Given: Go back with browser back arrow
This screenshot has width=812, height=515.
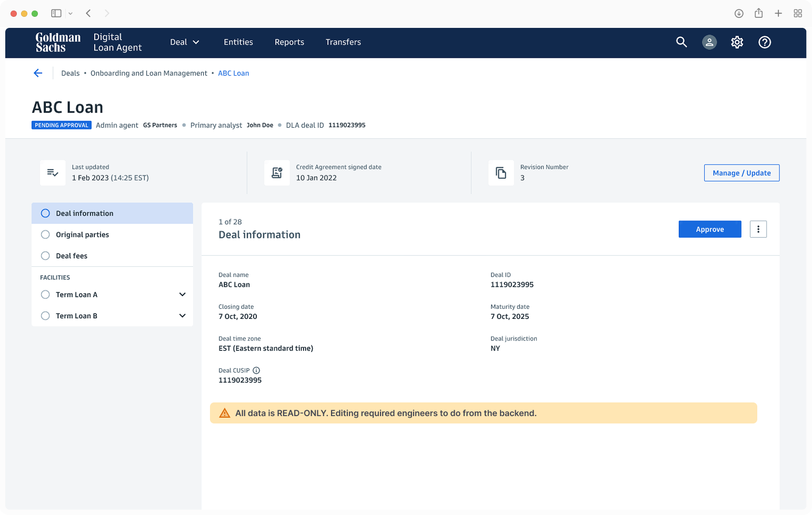Looking at the screenshot, I should tap(88, 13).
